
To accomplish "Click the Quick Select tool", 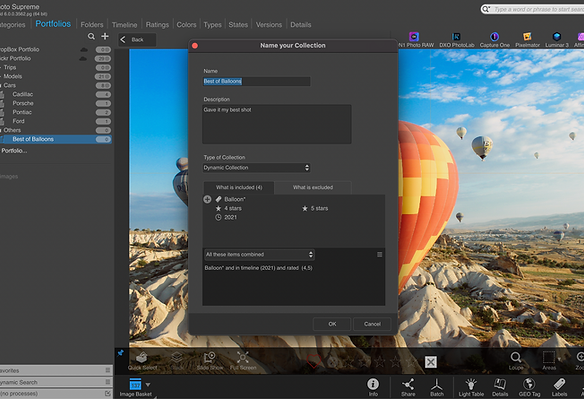I will pos(142,361).
